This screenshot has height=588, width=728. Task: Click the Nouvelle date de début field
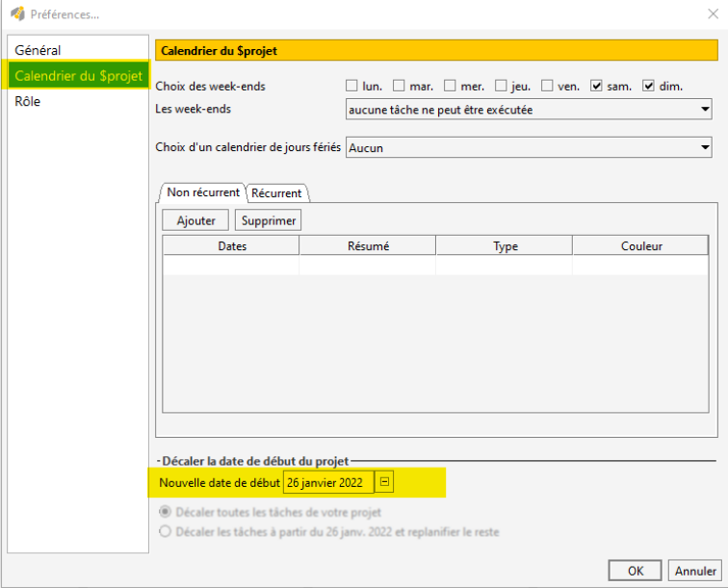point(325,482)
